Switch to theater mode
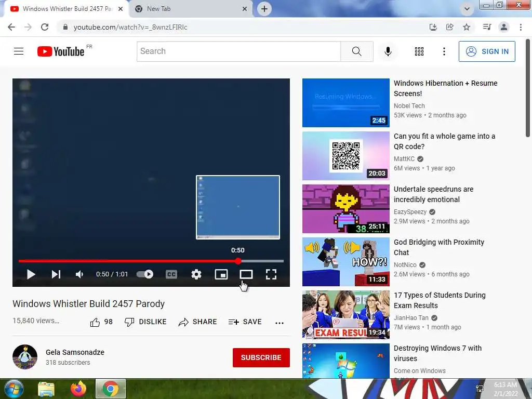532x399 pixels. 246,274
